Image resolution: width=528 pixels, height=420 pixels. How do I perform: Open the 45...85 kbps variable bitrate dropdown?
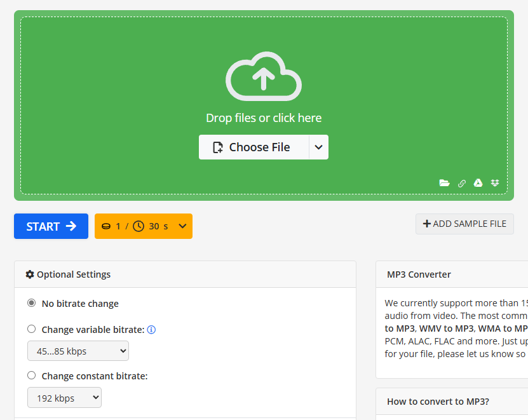point(78,351)
